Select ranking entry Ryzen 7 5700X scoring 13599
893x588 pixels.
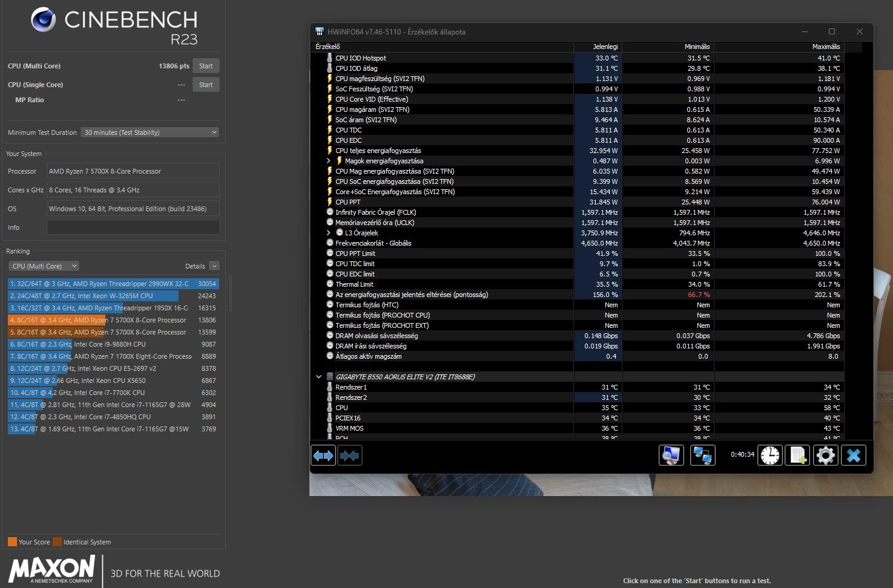(113, 332)
